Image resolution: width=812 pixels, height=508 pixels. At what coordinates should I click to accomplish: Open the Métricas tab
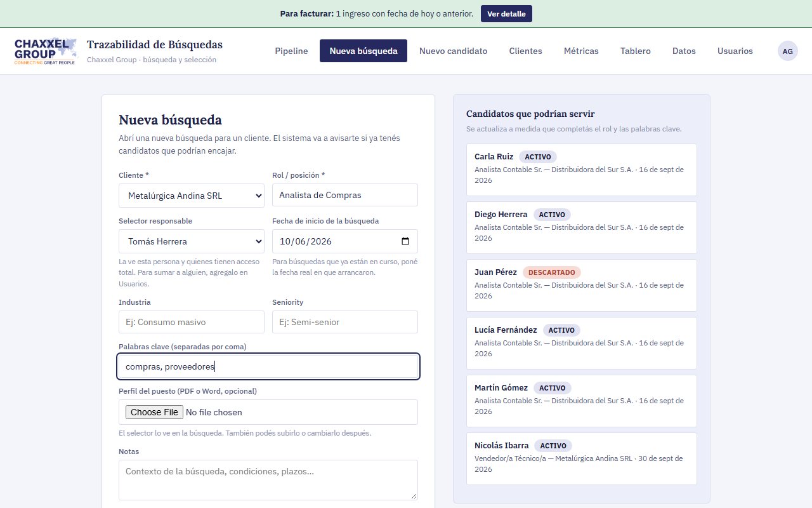coord(581,51)
